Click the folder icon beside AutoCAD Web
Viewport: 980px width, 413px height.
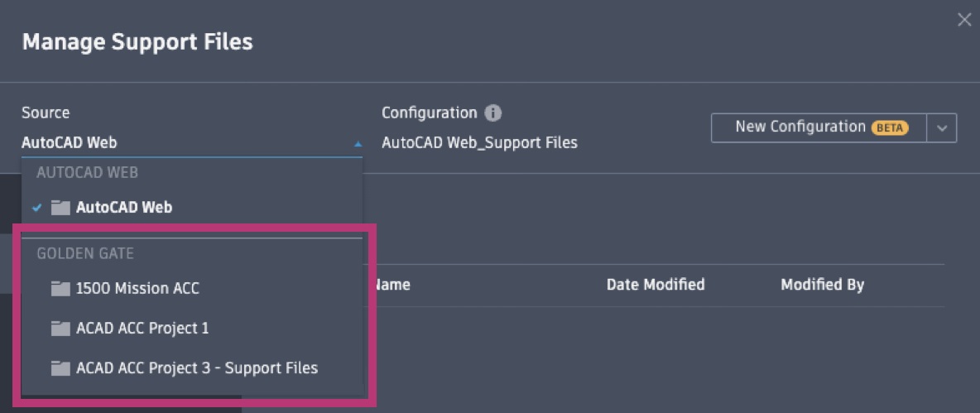60,207
